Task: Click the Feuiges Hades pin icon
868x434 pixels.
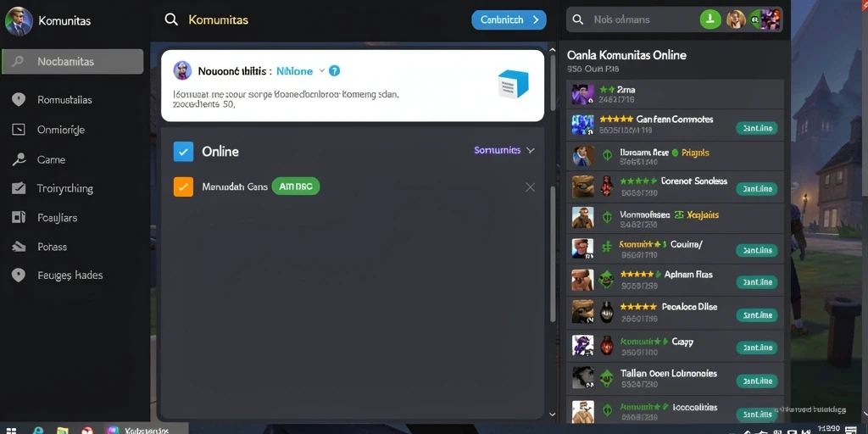Action: [x=19, y=275]
